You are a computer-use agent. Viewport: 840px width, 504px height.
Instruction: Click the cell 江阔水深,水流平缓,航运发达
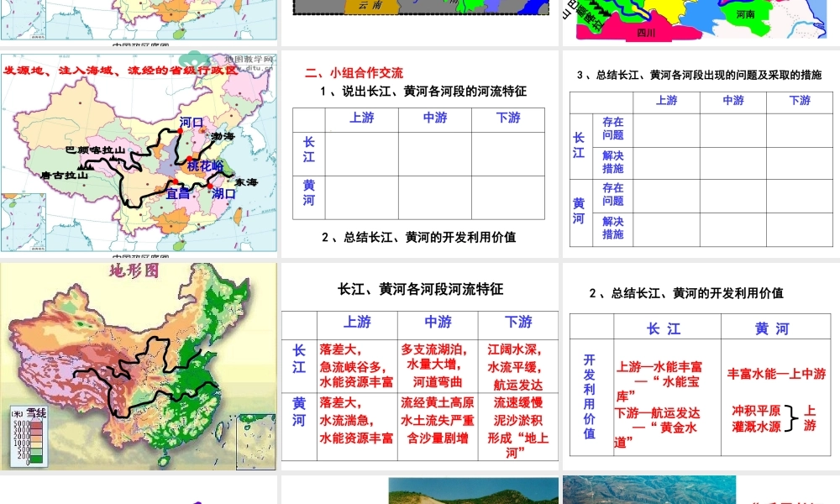(517, 367)
